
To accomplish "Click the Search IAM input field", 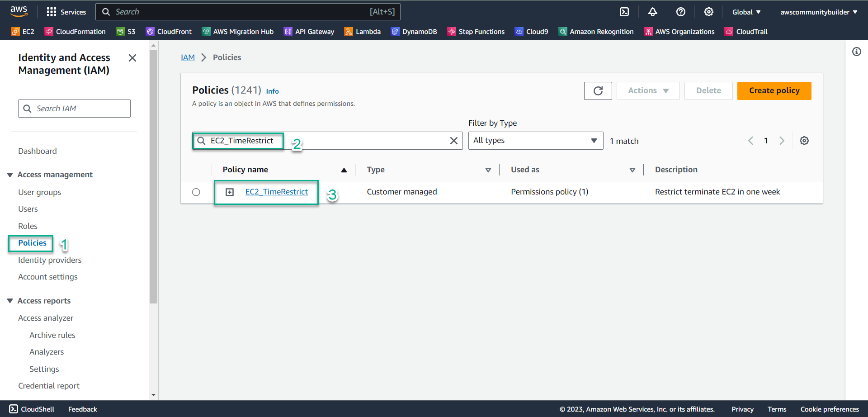I will pyautogui.click(x=74, y=109).
